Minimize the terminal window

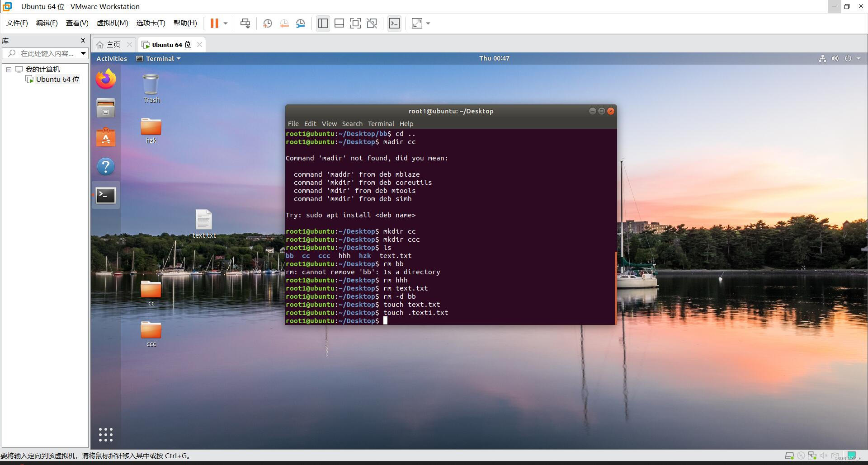[x=592, y=111]
